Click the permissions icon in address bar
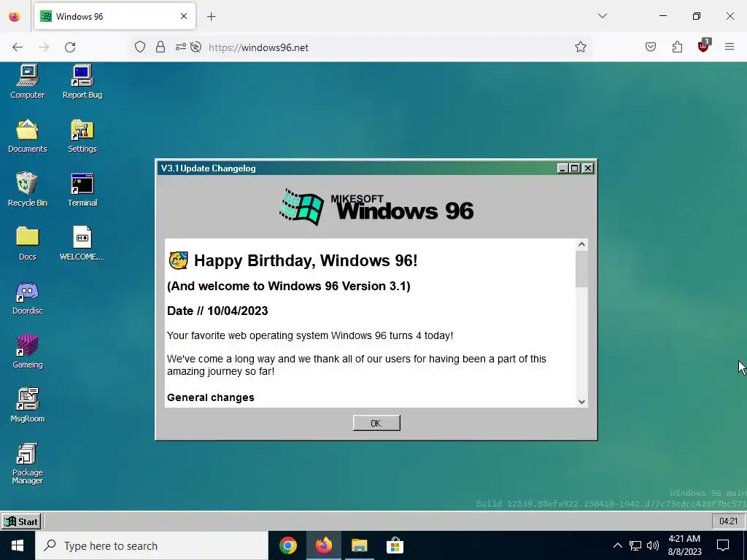Image resolution: width=747 pixels, height=560 pixels. click(181, 47)
